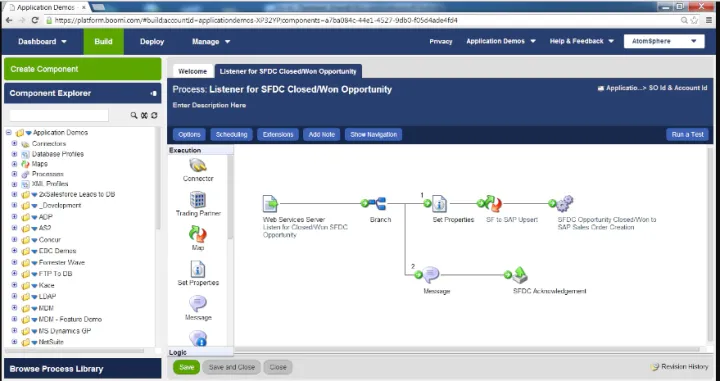Click the refresh icon in Component Explorer
Image resolution: width=720 pixels, height=381 pixels.
coord(154,116)
